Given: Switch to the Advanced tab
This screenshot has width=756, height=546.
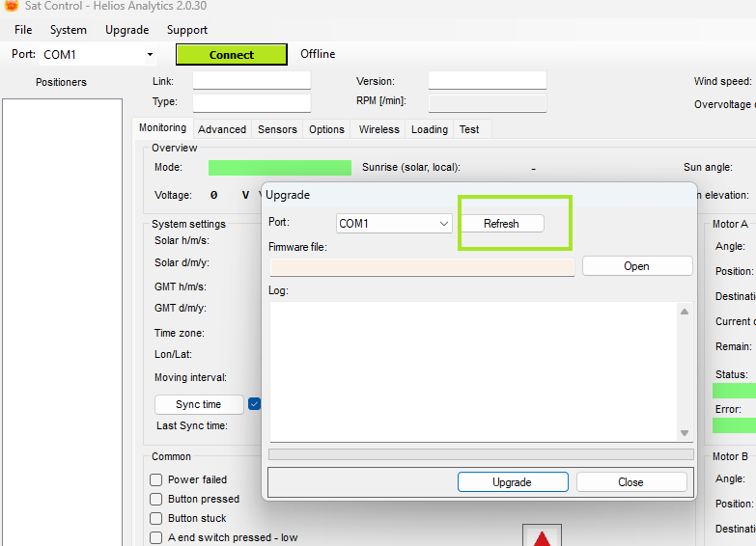Looking at the screenshot, I should 222,129.
